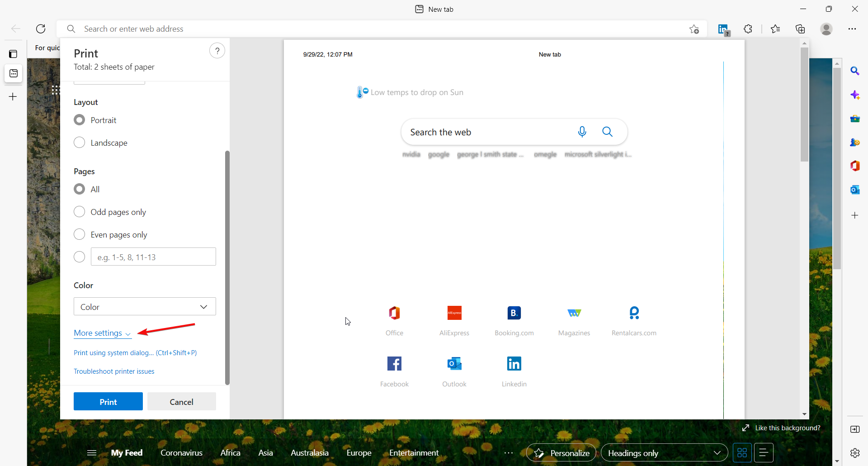Open the Games sidebar icon
This screenshot has height=466, width=868.
click(x=855, y=142)
